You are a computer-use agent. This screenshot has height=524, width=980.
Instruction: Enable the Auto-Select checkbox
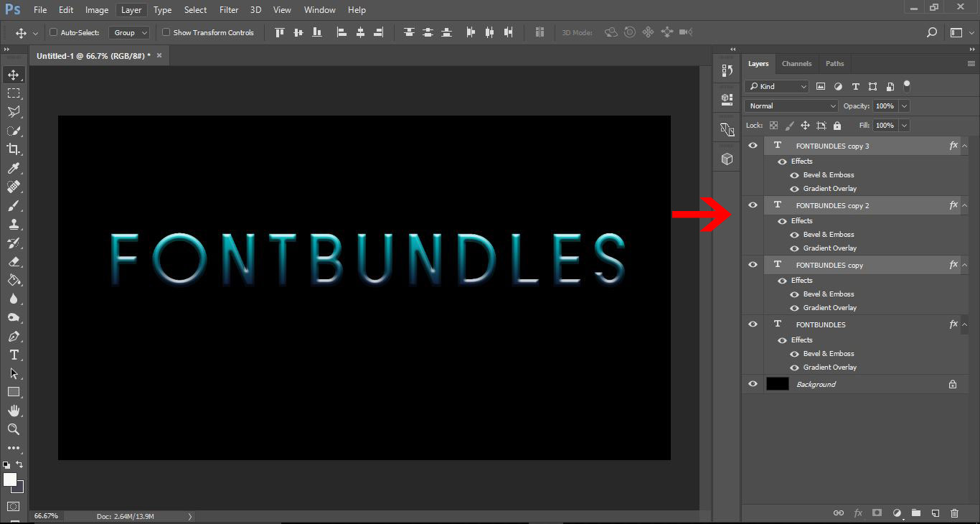point(53,32)
